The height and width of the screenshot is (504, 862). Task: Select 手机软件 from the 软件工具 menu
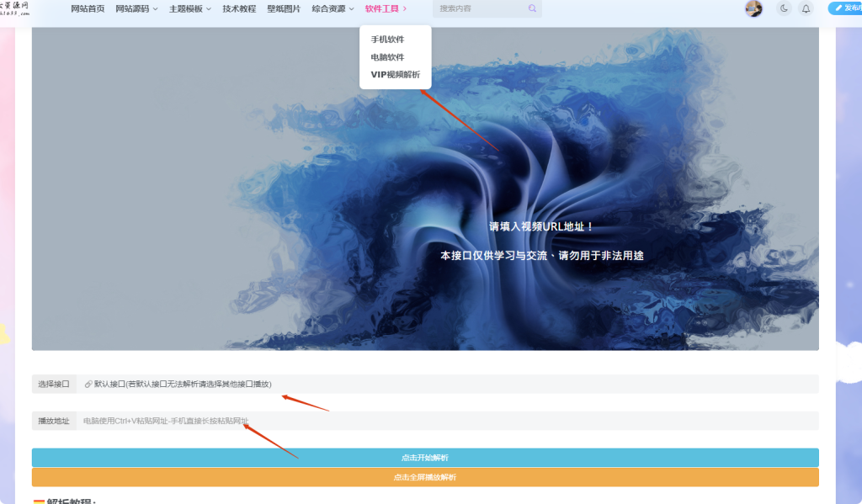386,39
